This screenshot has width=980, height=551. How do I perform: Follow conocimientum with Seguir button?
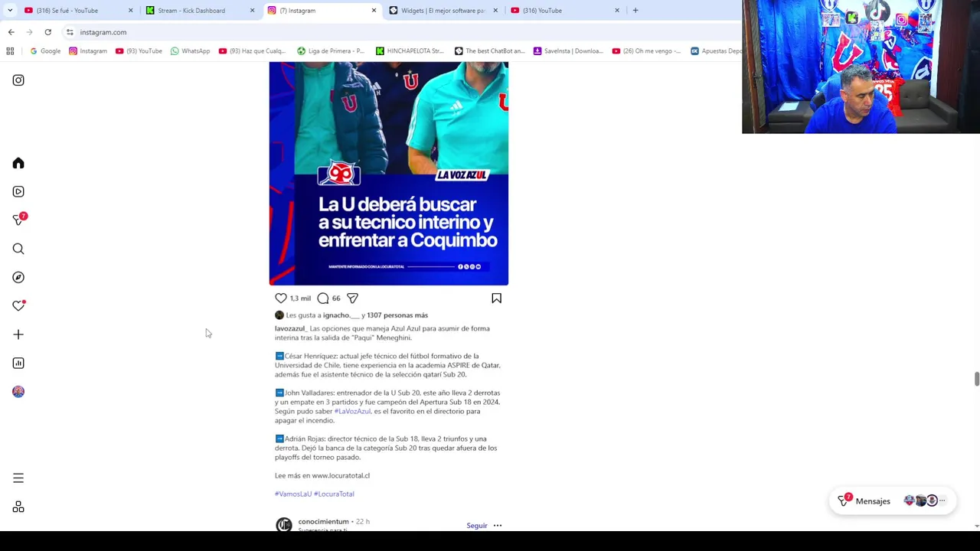477,526
